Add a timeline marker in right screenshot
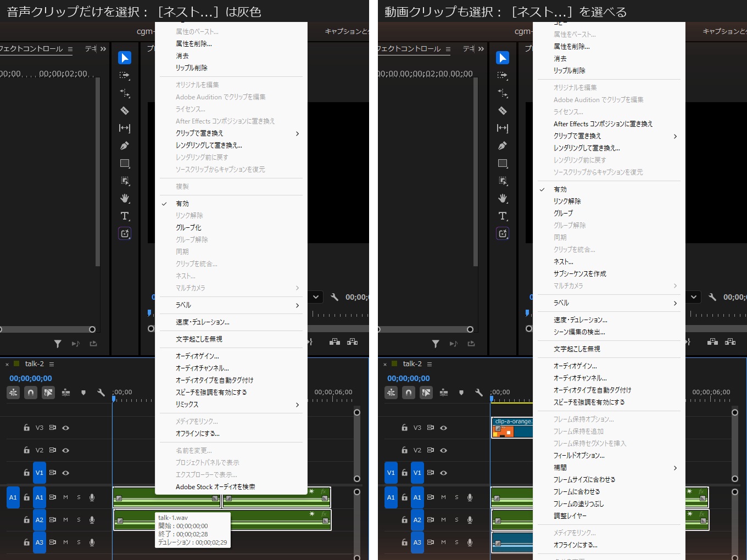Image resolution: width=747 pixels, height=560 pixels. tap(461, 393)
